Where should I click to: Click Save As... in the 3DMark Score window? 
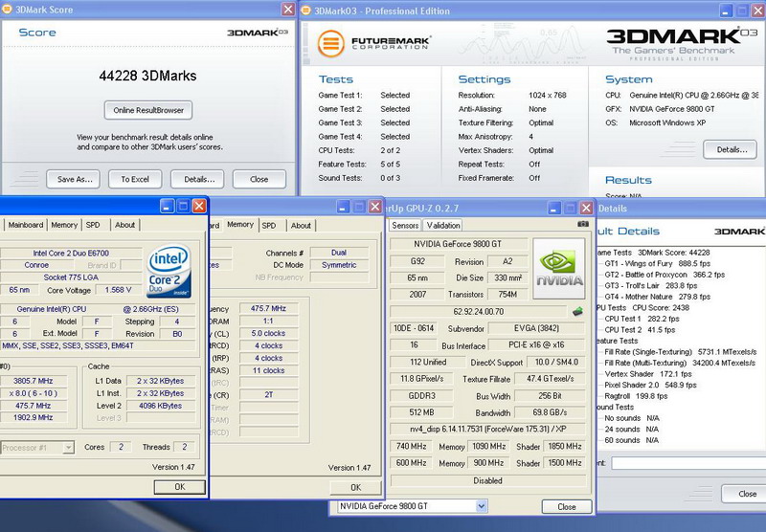point(74,179)
